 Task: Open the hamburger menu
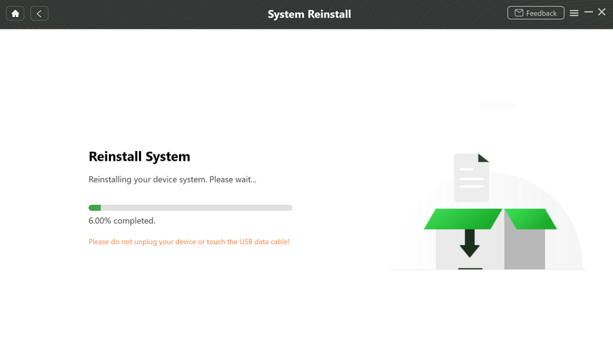(574, 14)
